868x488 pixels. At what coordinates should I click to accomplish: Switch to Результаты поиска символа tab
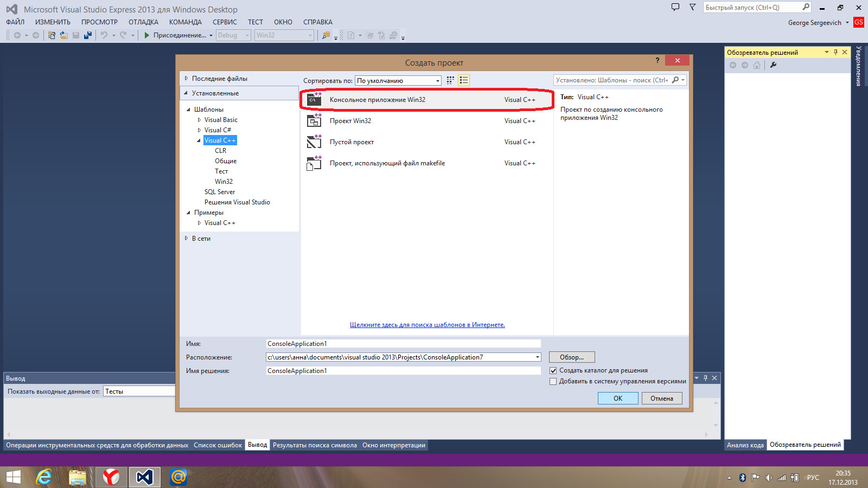point(315,445)
